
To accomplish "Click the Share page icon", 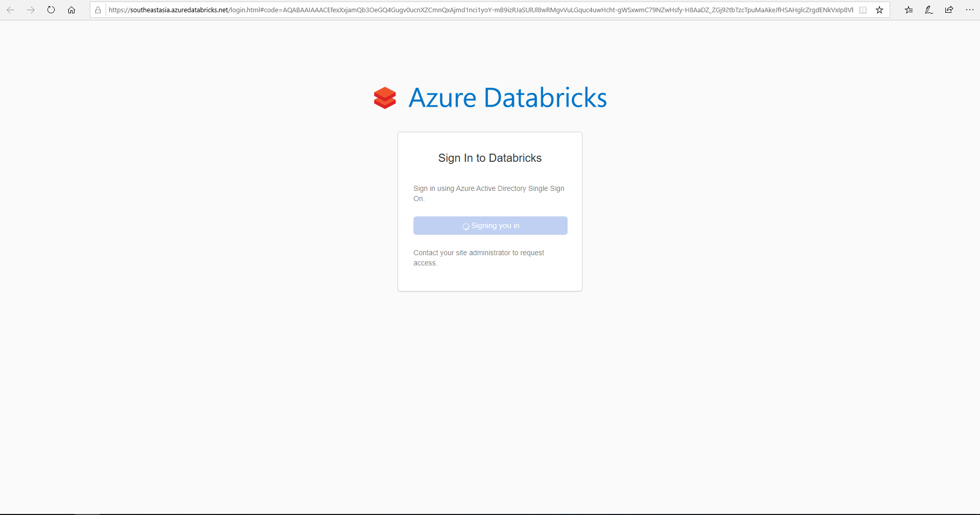I will coord(949,10).
